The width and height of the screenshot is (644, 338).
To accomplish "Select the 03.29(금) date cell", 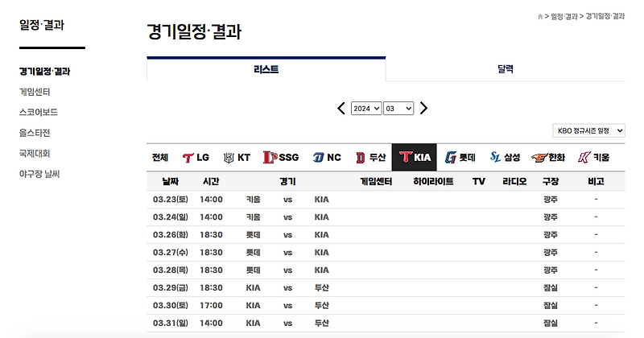I will 171,288.
